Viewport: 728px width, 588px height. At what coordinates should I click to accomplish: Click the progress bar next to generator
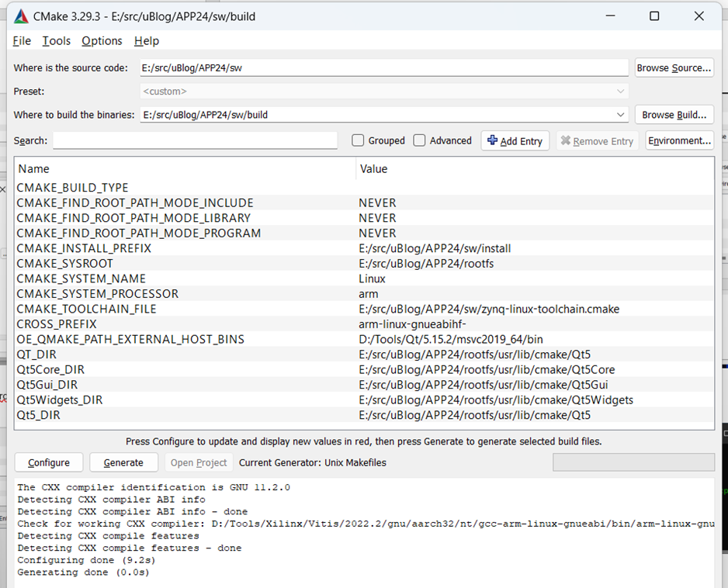[633, 462]
